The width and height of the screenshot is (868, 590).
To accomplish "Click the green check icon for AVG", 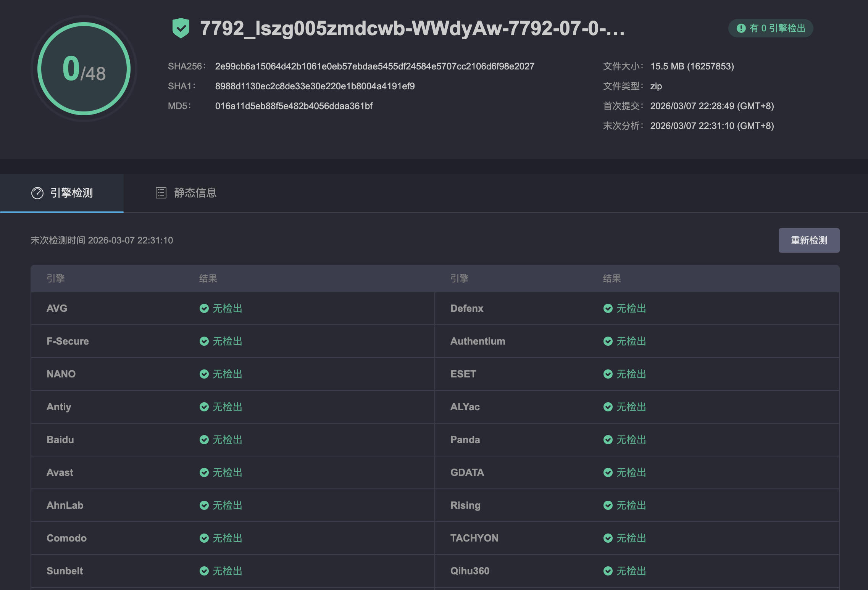I will point(204,308).
